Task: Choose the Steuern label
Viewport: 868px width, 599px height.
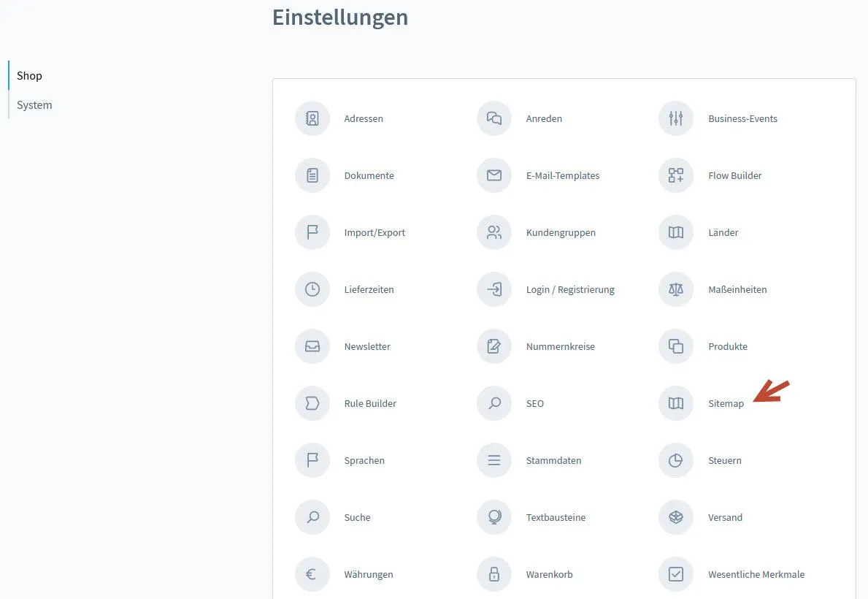Action: tap(725, 460)
